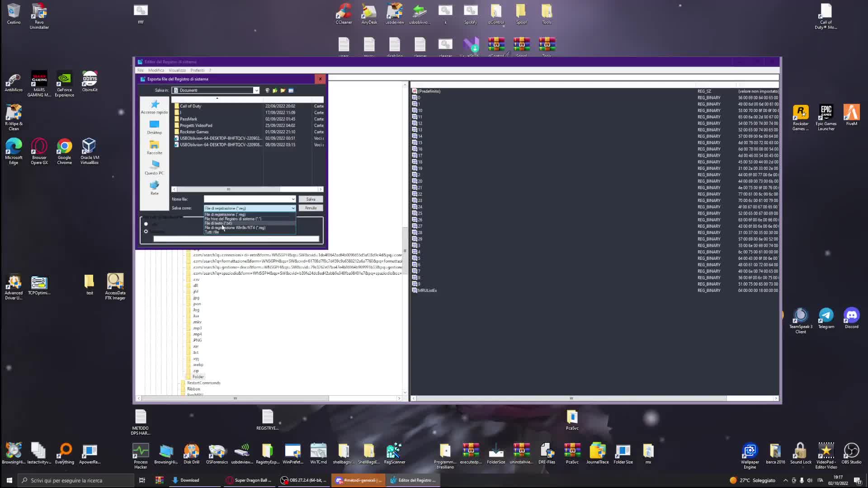Open Questo PC location in sidebar
The image size is (868, 488).
154,167
